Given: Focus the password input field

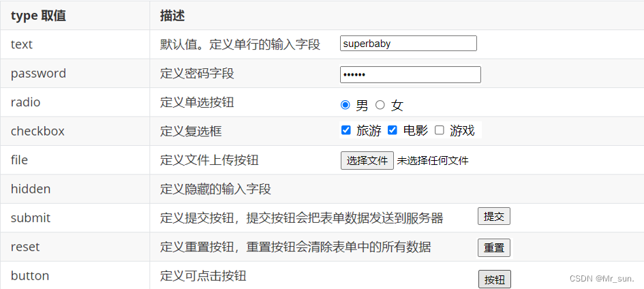Looking at the screenshot, I should click(410, 75).
